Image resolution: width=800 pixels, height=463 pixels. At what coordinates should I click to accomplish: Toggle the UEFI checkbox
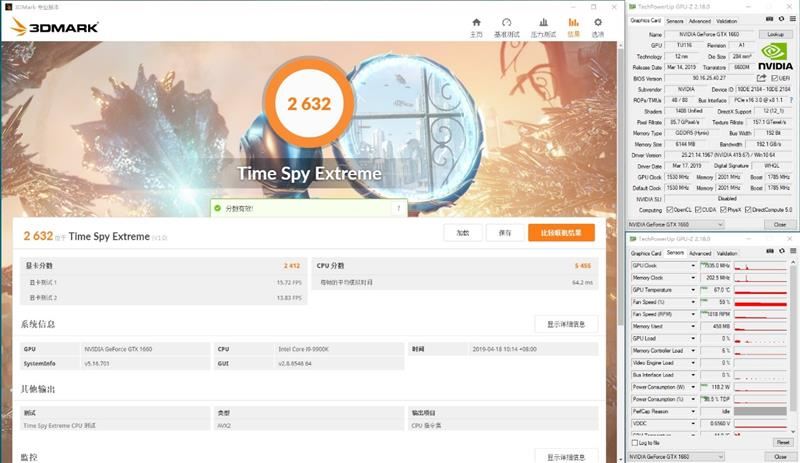point(774,78)
